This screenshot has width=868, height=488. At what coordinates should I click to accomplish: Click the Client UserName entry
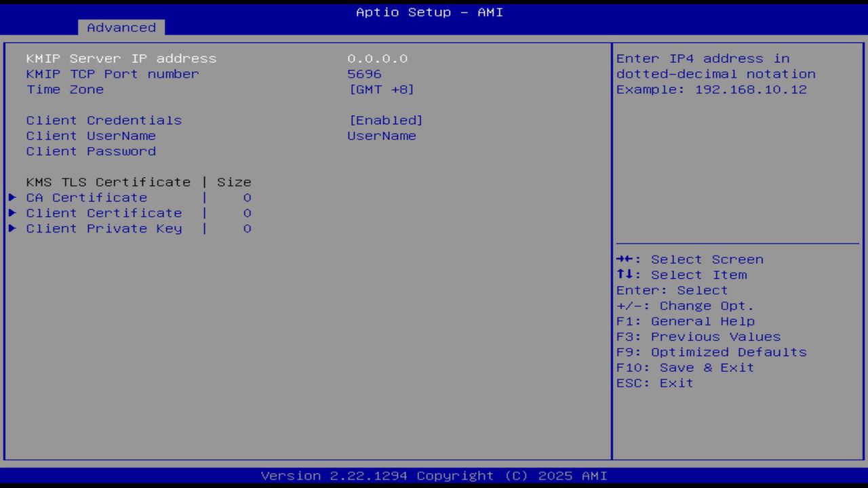[91, 136]
